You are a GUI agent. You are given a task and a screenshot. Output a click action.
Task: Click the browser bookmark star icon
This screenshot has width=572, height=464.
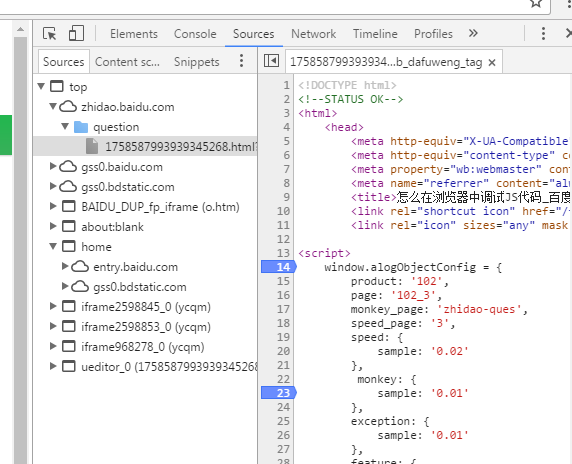point(536,3)
